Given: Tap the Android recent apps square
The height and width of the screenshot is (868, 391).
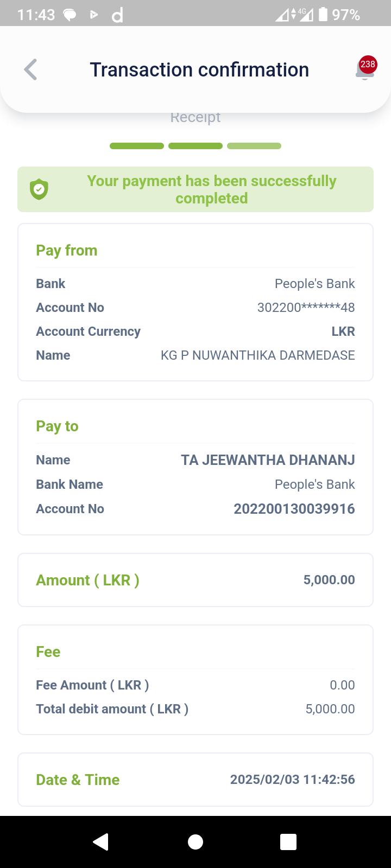Looking at the screenshot, I should [x=288, y=841].
